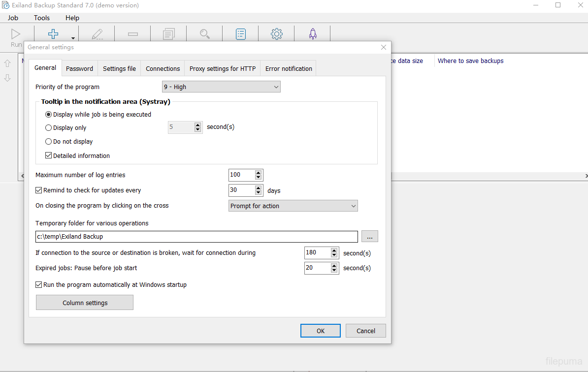Click the temporary folder path field
Viewport: 588px width, 372px height.
196,237
